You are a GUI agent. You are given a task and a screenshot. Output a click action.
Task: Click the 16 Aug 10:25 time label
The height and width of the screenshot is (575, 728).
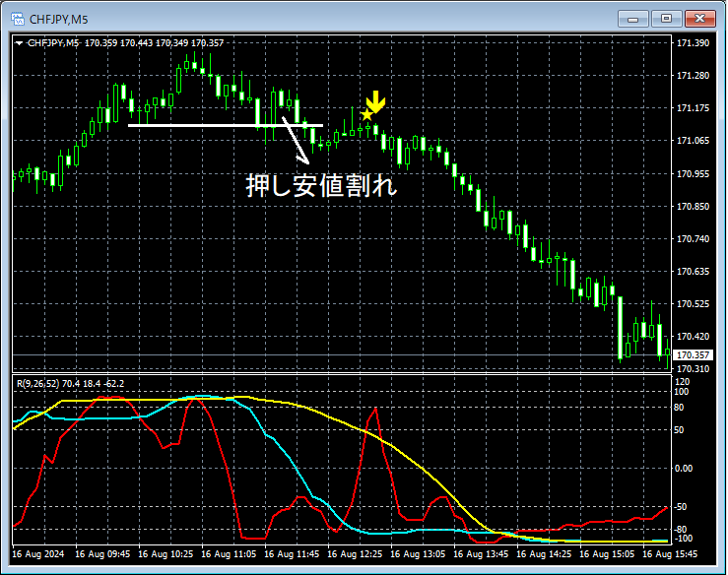pyautogui.click(x=165, y=554)
